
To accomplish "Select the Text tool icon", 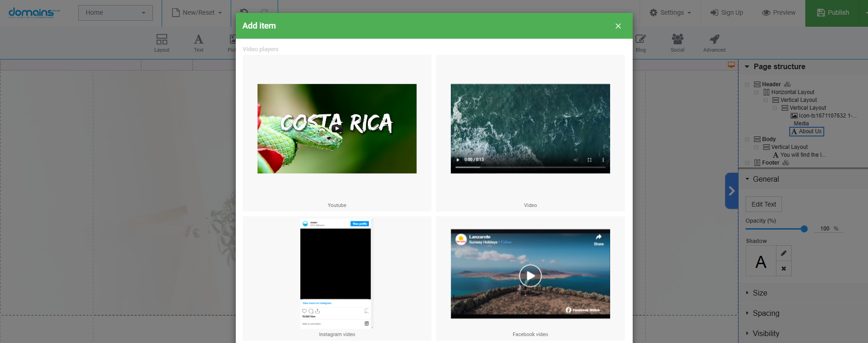I will (198, 43).
